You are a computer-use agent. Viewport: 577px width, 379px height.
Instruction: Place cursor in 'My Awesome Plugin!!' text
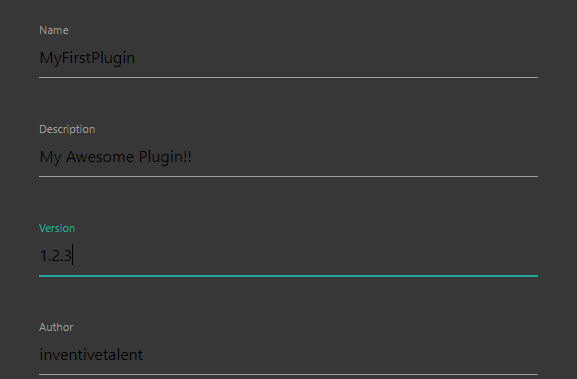coord(116,157)
